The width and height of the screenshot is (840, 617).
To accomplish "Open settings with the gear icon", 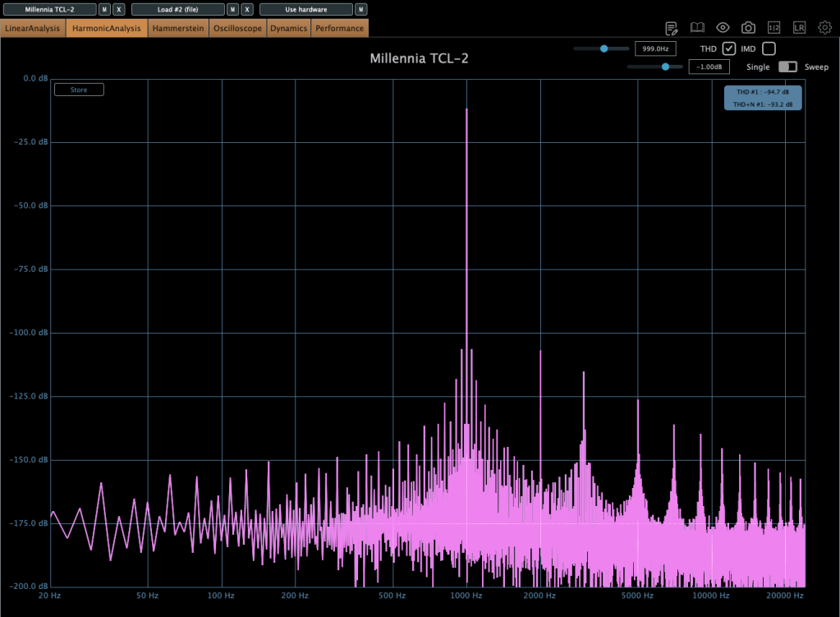I will click(824, 28).
